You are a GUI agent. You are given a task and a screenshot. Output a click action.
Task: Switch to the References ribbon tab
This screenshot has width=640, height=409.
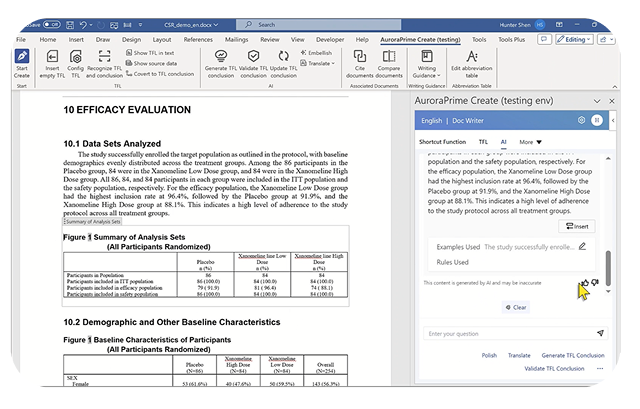[x=198, y=40]
